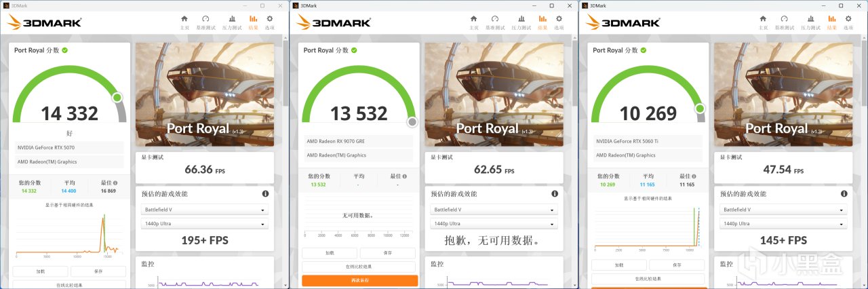Click 加载 button in RX 9070 GRE window
Screen dimensions: 868x289
point(330,253)
